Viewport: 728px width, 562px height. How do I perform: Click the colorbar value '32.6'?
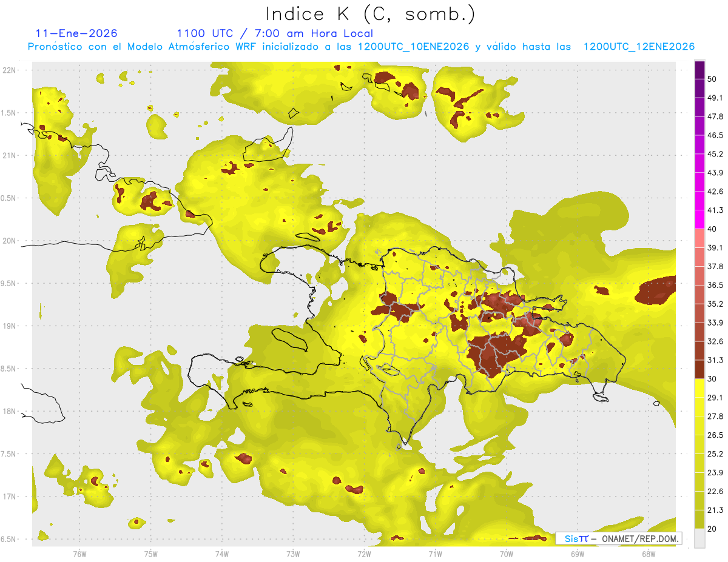tap(716, 341)
